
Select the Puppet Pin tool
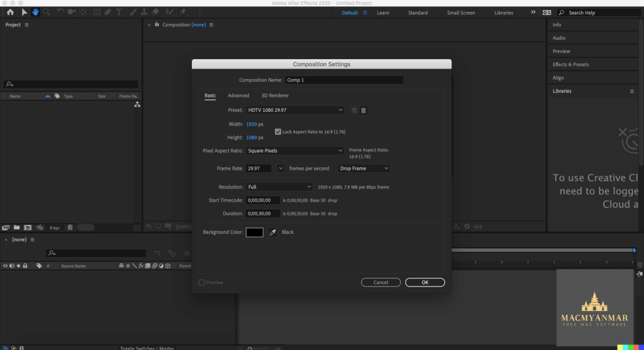[183, 13]
